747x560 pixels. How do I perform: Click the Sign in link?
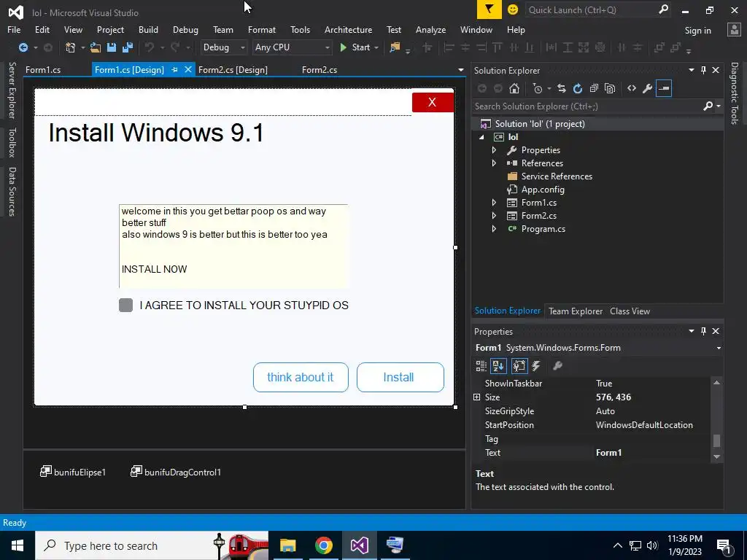[698, 31]
